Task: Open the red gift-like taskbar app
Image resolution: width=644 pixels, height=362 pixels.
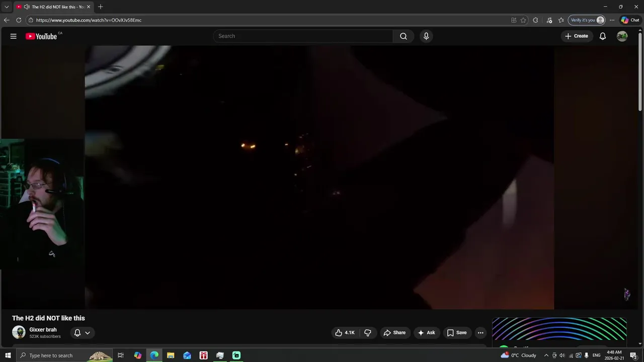Action: pos(204,355)
